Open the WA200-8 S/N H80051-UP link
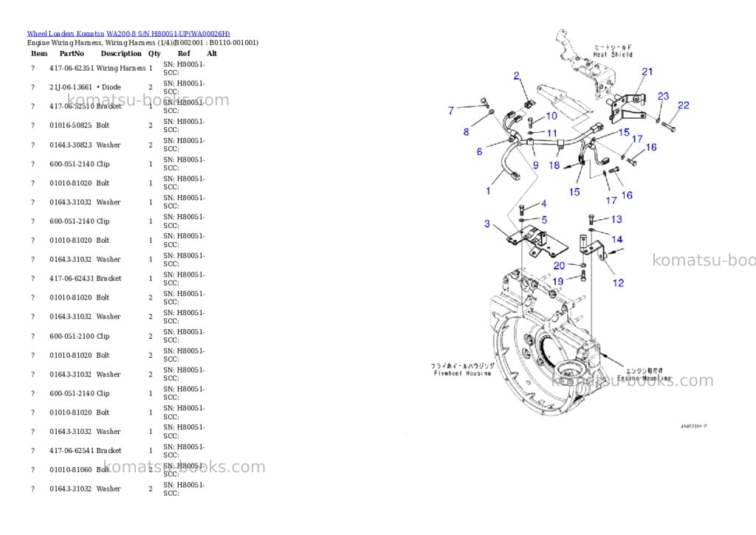The image size is (756, 535). click(168, 34)
